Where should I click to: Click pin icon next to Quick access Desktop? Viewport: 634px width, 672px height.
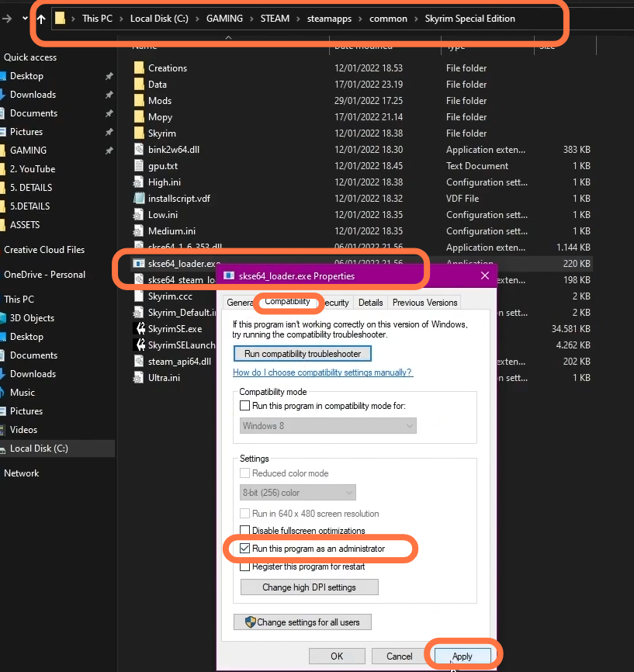click(x=109, y=76)
